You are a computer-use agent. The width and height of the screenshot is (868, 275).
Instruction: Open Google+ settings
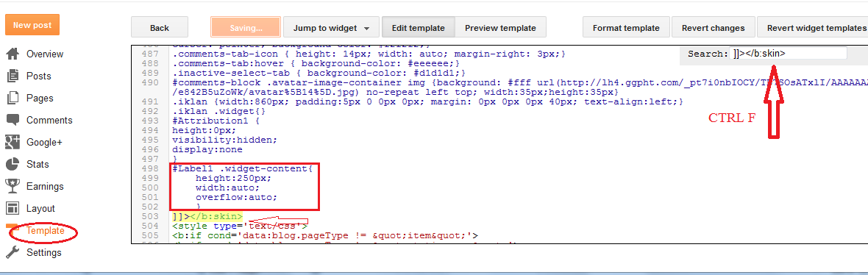[44, 142]
